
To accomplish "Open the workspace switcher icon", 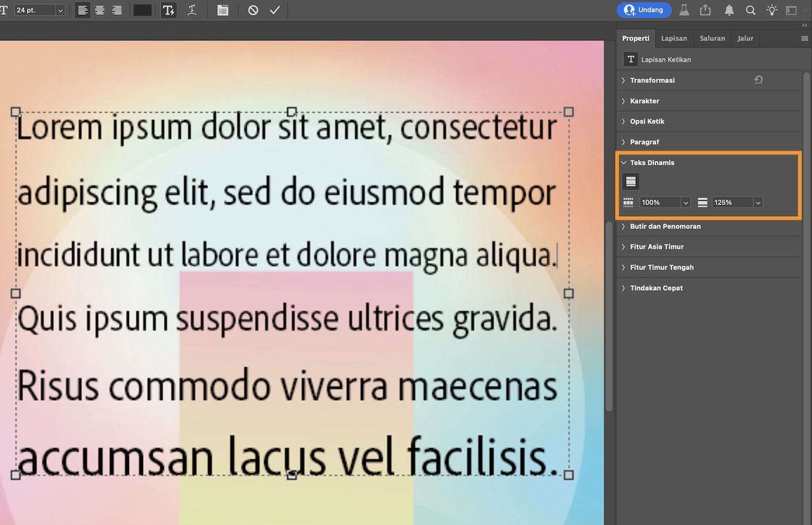I will tap(791, 10).
